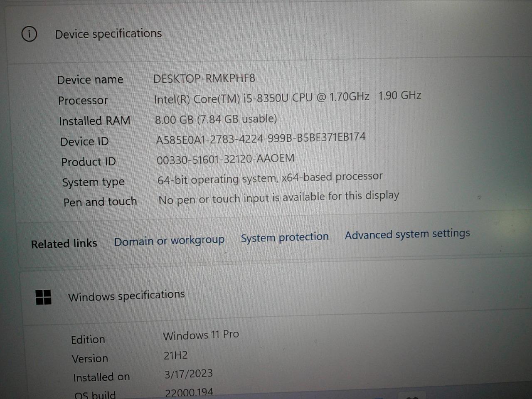Click the Installed on label
532x399 pixels.
coord(101,377)
